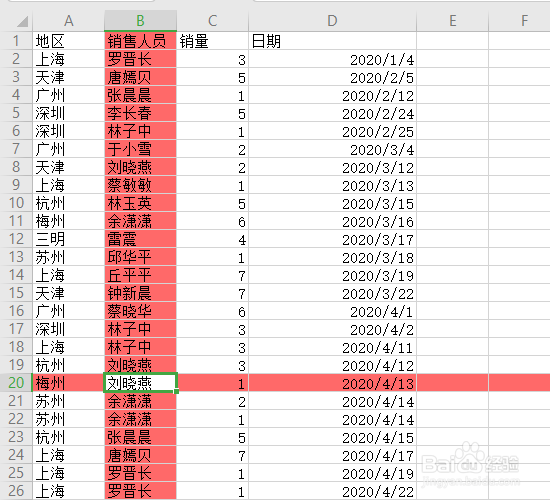The image size is (550, 500).
Task: Click cell containing 雷震
Action: pos(140,239)
